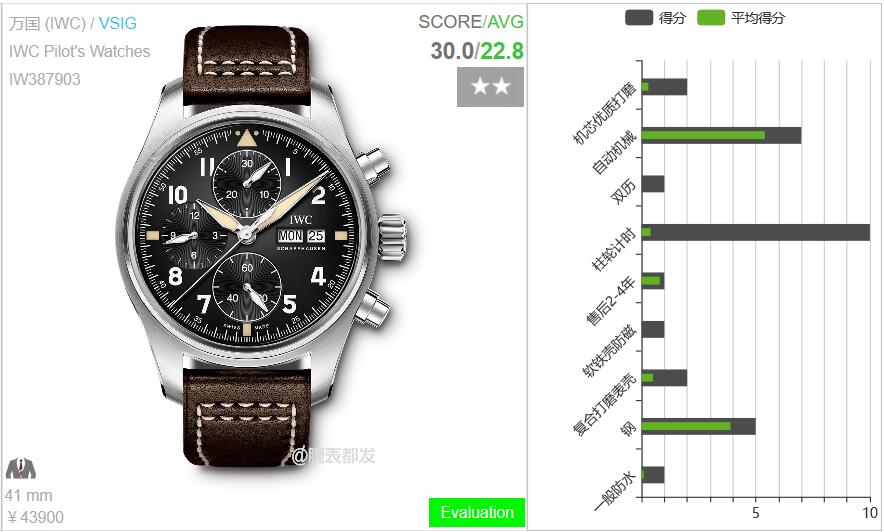Click the IWC Pilot's Watches collection text
The height and width of the screenshot is (532, 884).
[x=79, y=51]
